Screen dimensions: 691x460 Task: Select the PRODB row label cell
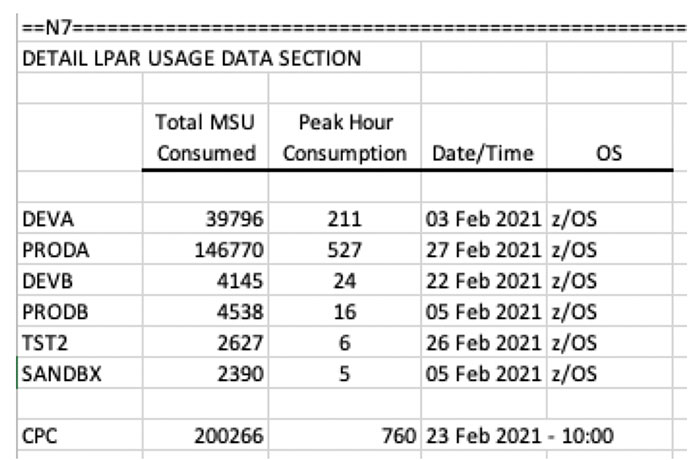tap(80, 312)
